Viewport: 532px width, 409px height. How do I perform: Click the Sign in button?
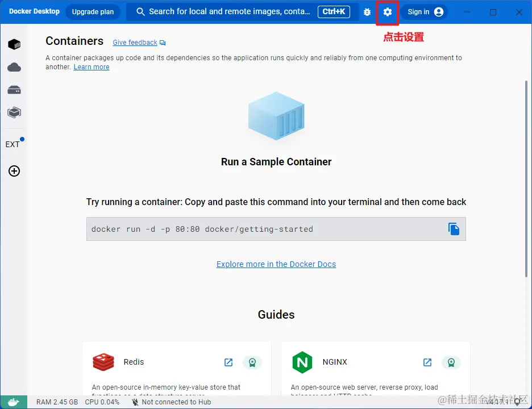[x=425, y=12]
